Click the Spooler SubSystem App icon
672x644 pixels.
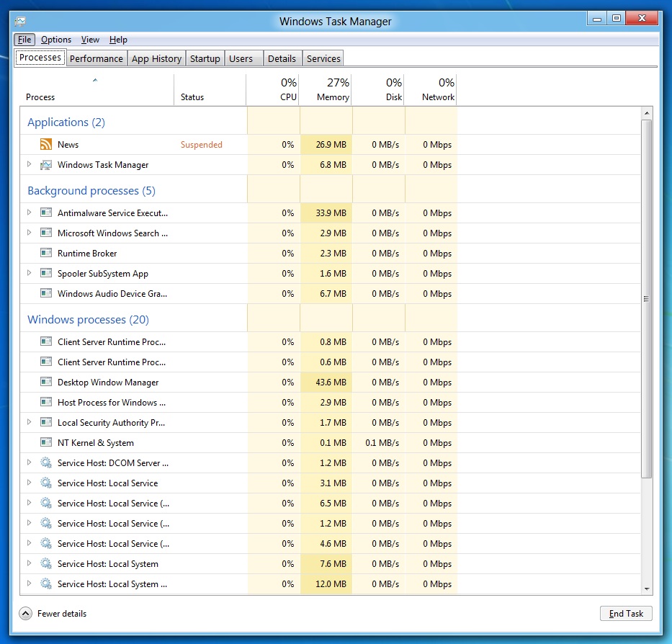pos(46,273)
